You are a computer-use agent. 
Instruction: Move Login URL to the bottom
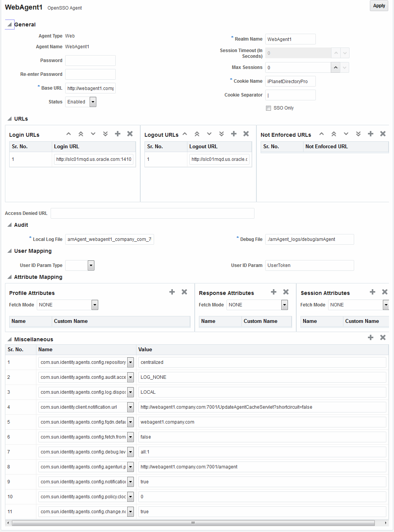click(105, 134)
